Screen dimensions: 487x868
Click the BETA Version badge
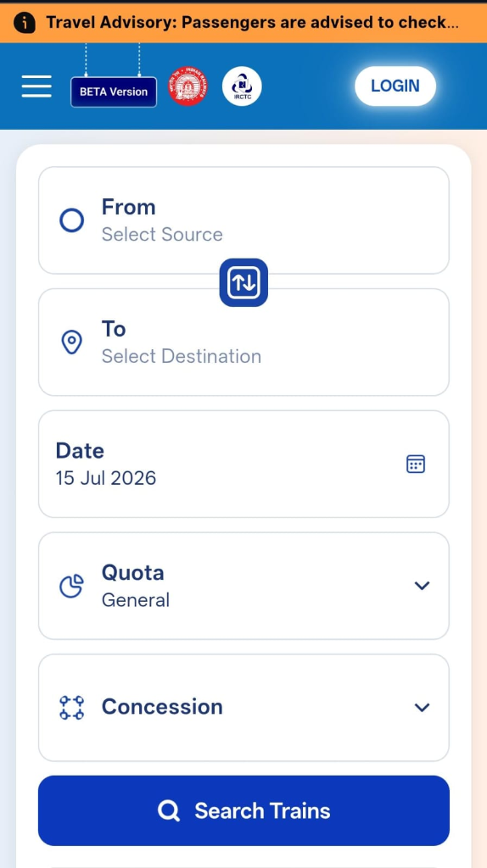(114, 92)
